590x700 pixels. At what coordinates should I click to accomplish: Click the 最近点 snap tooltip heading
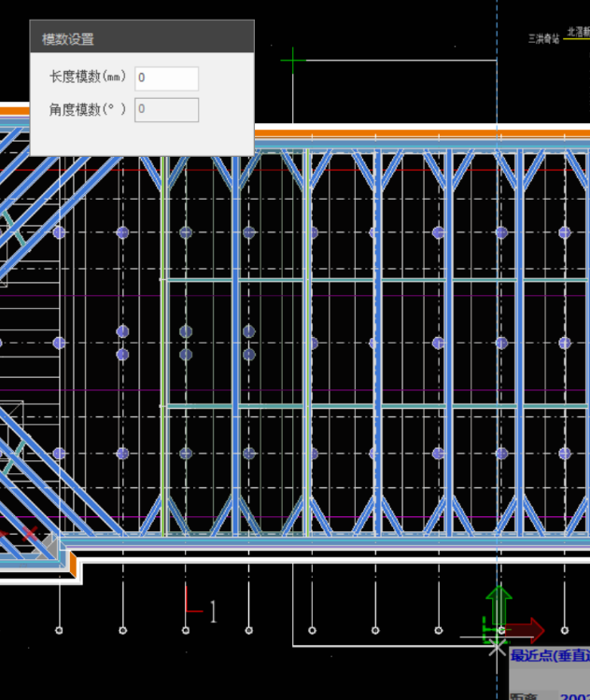coord(550,656)
